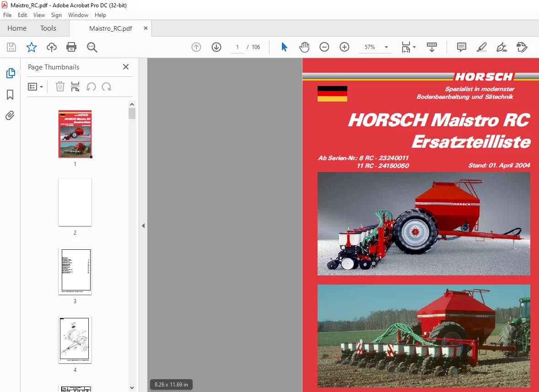This screenshot has width=539, height=392.
Task: Open the Bookmarks panel
Action: pos(10,95)
